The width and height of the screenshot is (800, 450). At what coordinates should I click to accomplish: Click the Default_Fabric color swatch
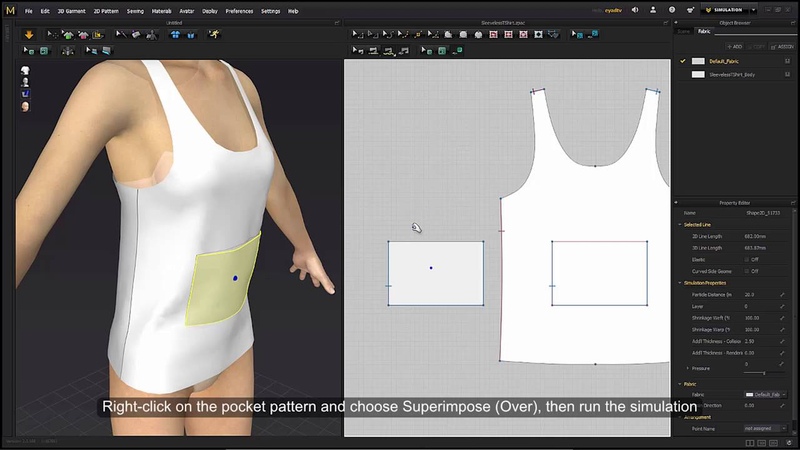click(698, 61)
